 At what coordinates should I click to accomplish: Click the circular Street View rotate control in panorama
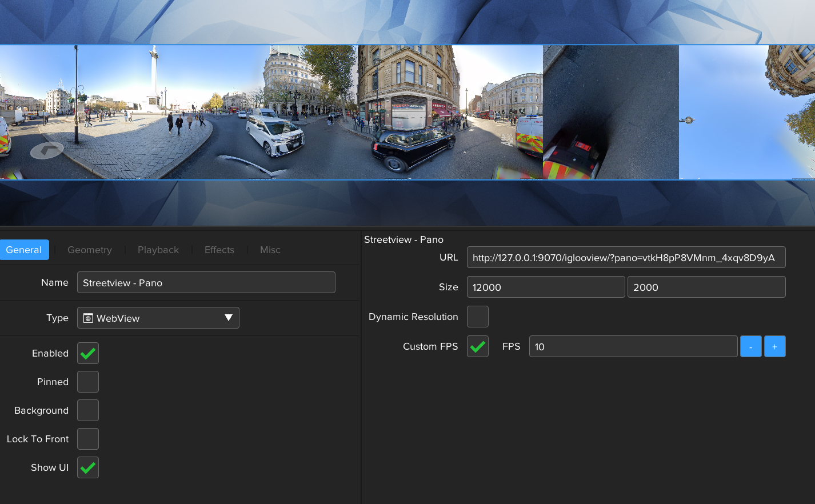click(47, 150)
